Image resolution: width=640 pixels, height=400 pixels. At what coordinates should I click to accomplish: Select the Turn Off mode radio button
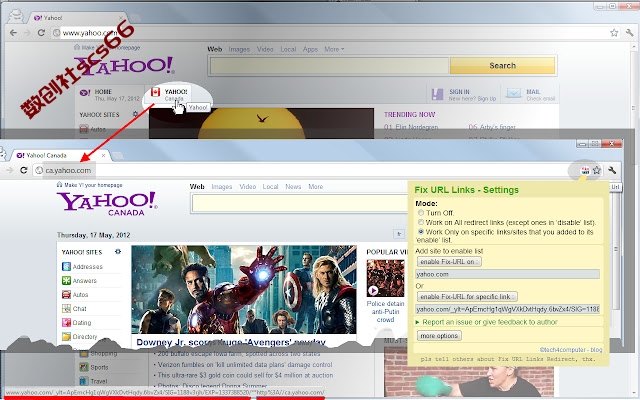(421, 213)
